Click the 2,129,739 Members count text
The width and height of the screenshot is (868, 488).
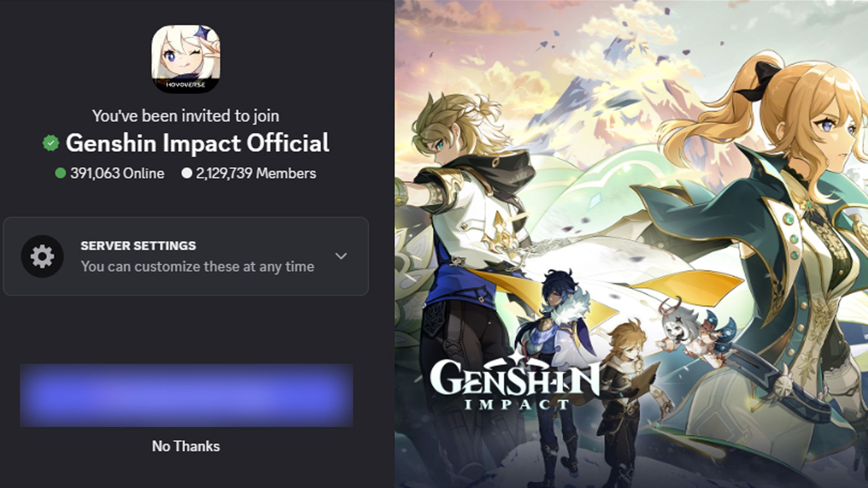256,174
